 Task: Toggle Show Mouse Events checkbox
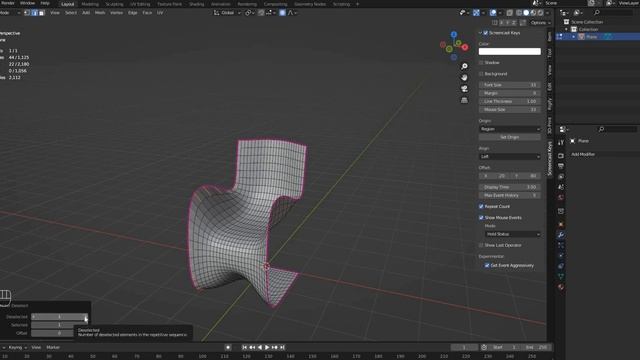point(481,218)
